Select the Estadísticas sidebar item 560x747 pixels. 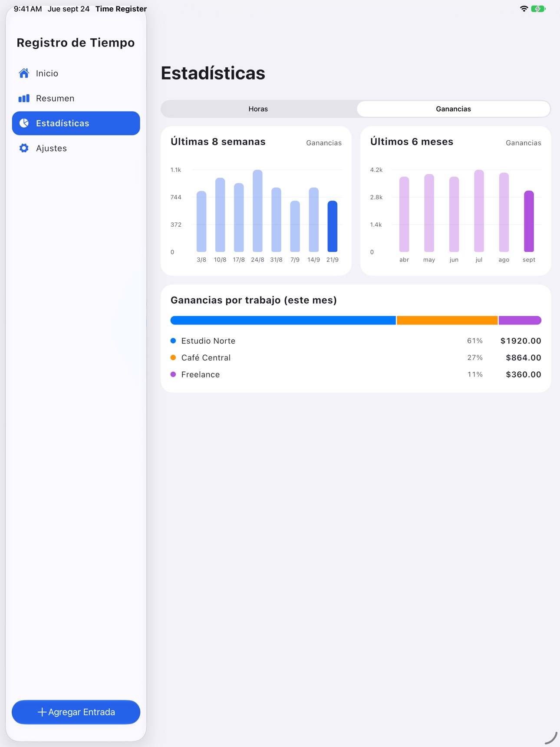(76, 123)
